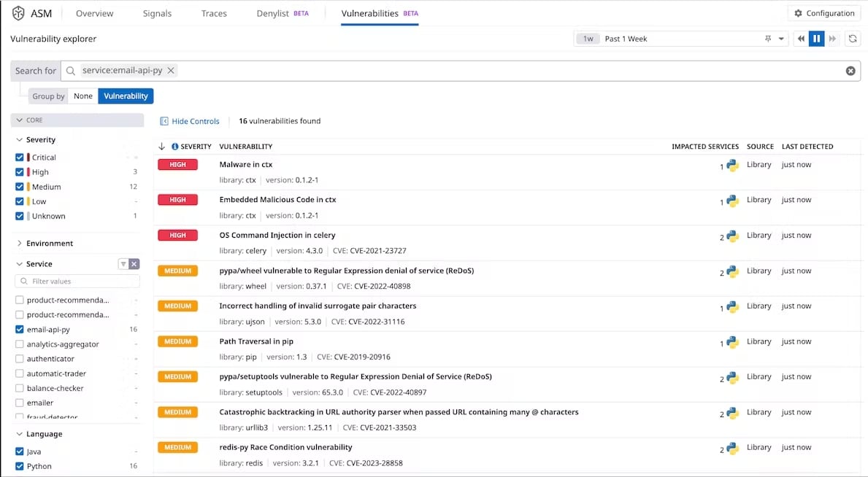Click the Configuration gear icon
868x477 pixels.
tap(798, 13)
